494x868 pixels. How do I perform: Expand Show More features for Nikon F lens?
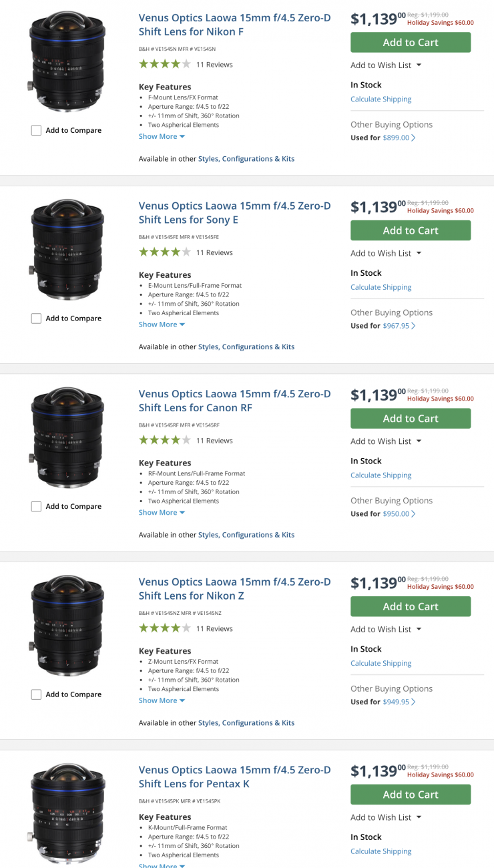[162, 137]
